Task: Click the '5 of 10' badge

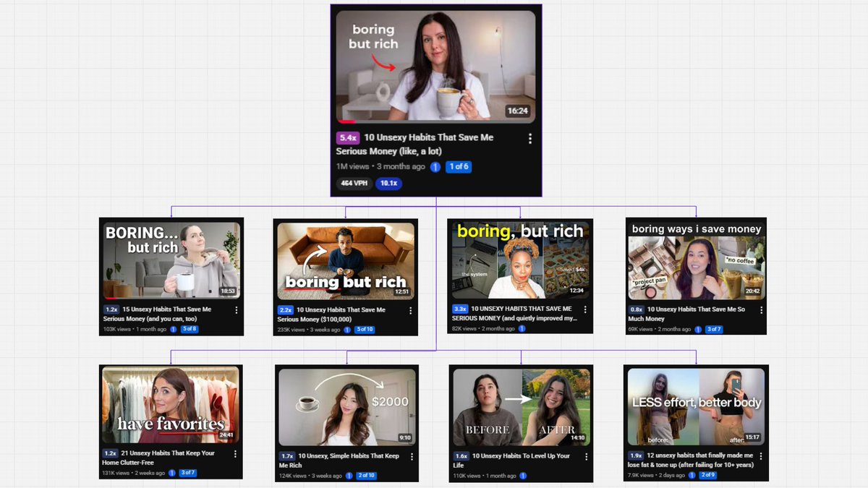Action: coord(365,330)
